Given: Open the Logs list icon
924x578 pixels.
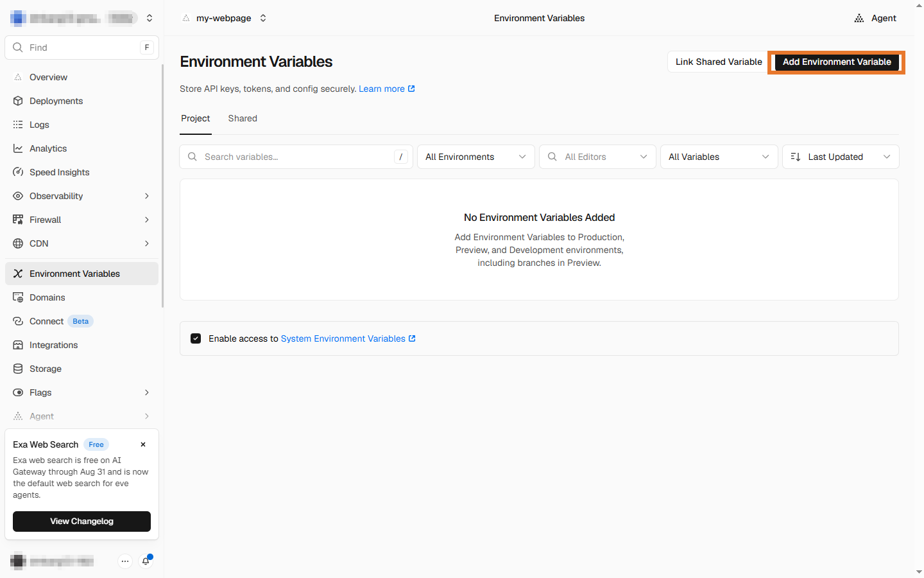Looking at the screenshot, I should (x=18, y=125).
